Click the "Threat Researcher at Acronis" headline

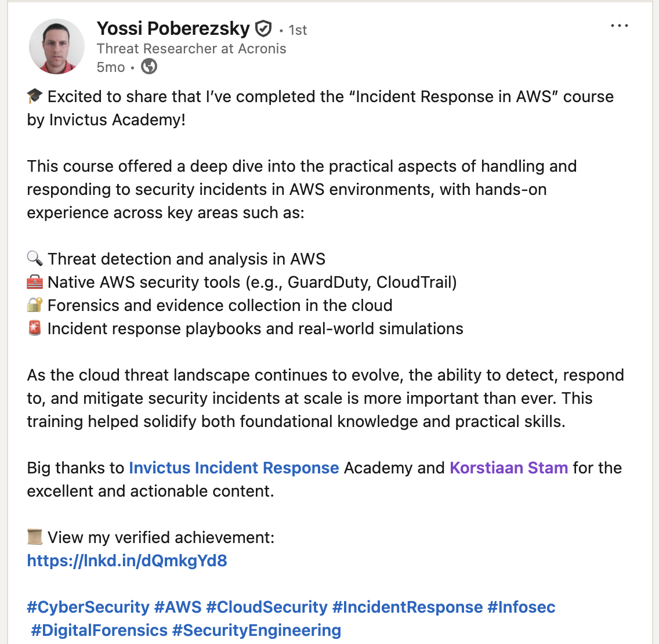pyautogui.click(x=191, y=48)
